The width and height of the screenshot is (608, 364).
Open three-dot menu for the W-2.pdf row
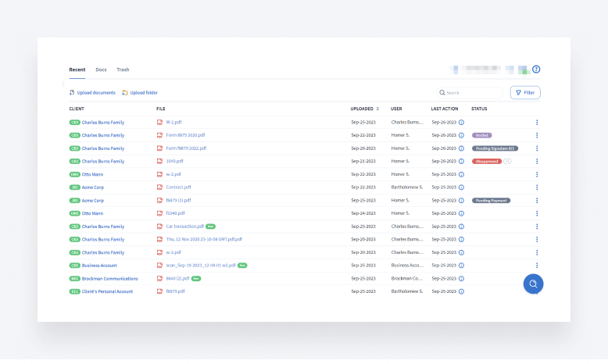[x=537, y=122]
